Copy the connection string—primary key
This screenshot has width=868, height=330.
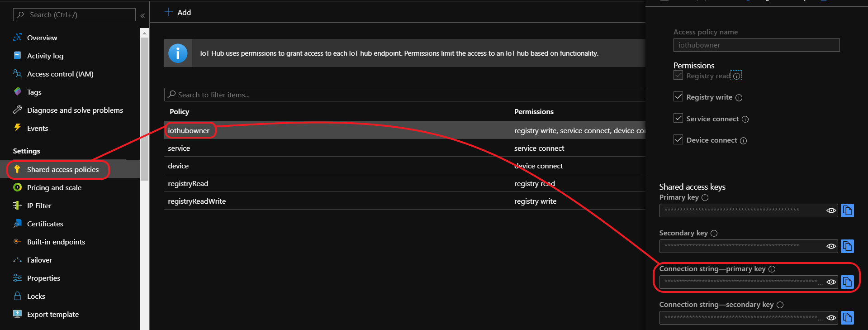(x=847, y=282)
